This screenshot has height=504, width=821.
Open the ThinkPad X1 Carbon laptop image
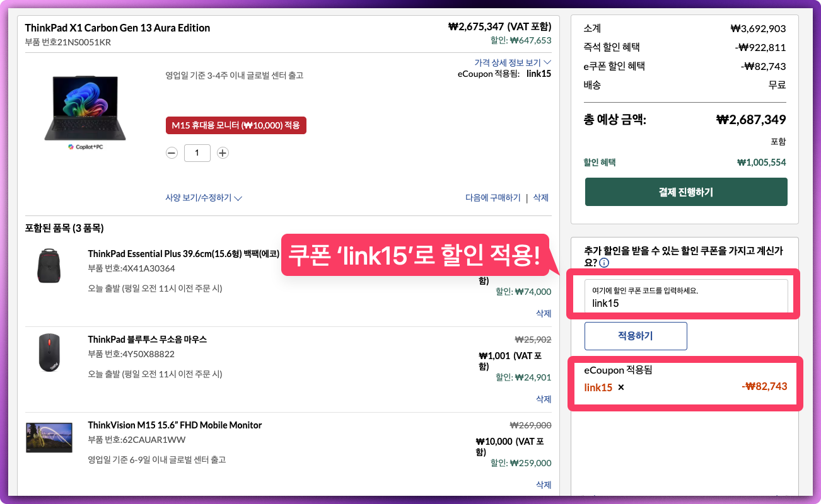(85, 108)
